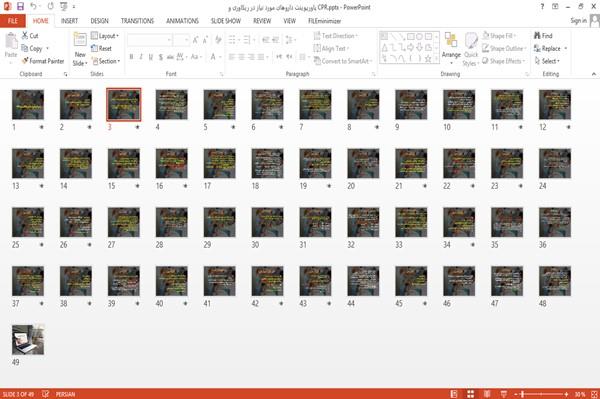Toggle Italic formatting
Image resolution: width=600 pixels, height=399 pixels.
coord(141,57)
